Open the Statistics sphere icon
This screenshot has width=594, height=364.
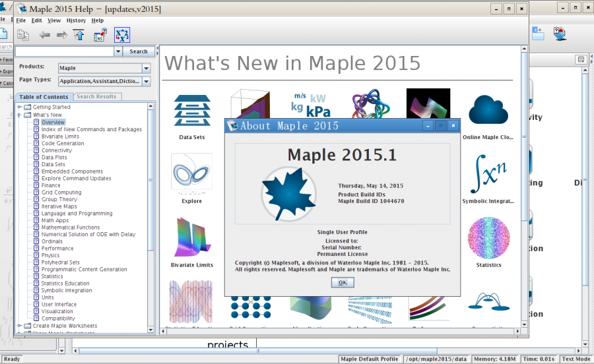click(488, 237)
